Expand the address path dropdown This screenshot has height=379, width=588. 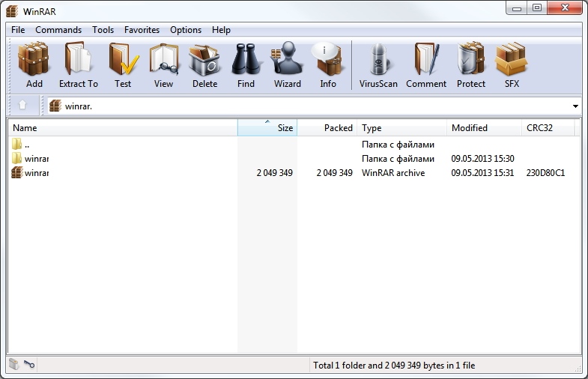pos(575,106)
